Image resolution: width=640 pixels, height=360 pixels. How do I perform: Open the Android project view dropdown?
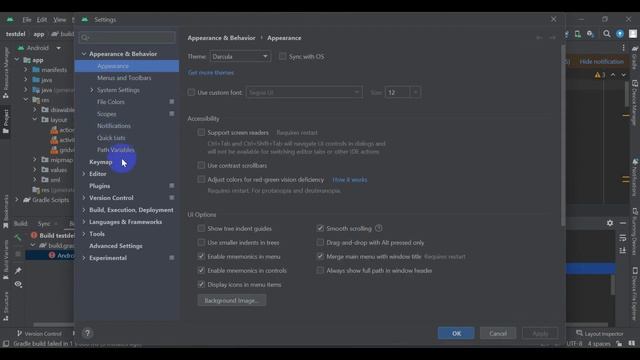(40, 48)
